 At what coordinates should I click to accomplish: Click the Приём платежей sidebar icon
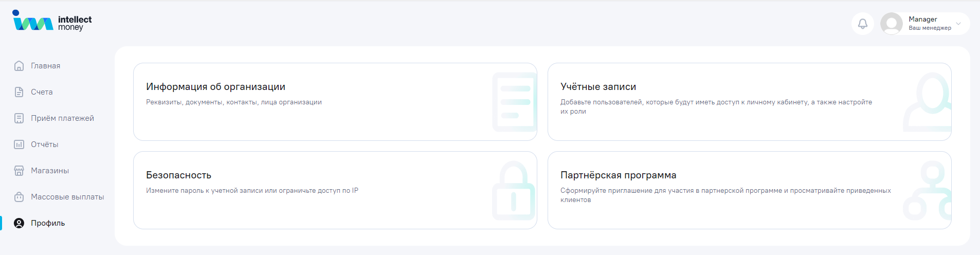(19, 118)
